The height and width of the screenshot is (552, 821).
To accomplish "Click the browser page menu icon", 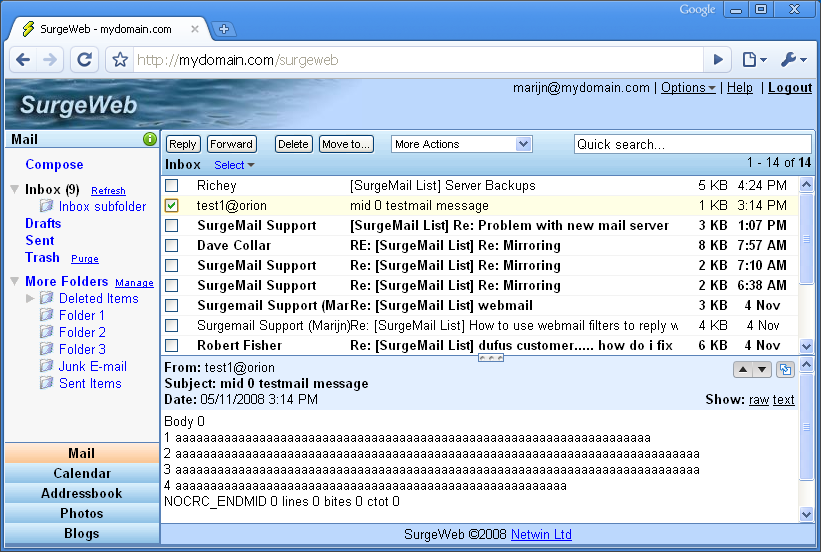I will point(754,60).
